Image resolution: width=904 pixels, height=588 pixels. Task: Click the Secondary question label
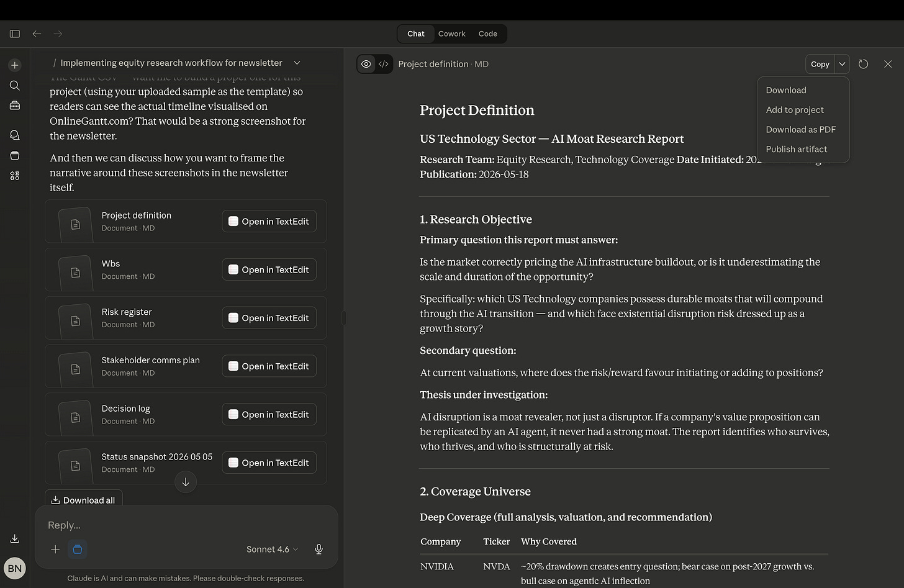tap(468, 351)
